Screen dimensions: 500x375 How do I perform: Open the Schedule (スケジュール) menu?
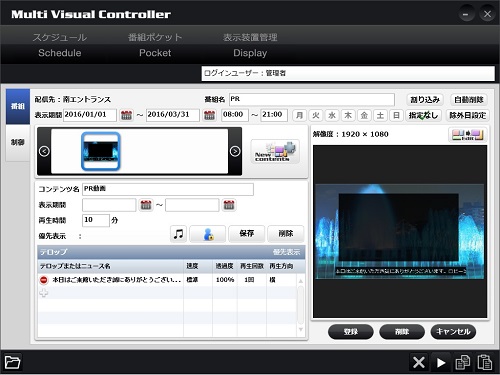pos(60,45)
